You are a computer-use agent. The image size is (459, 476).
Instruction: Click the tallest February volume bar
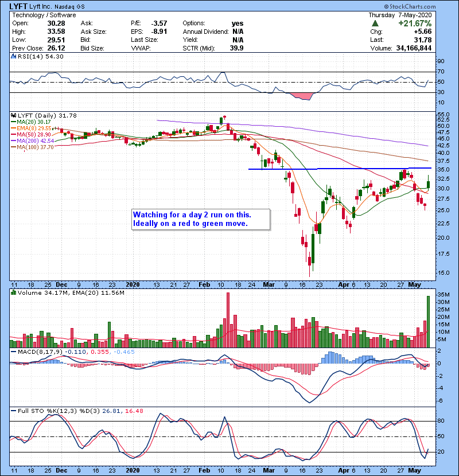point(228,320)
